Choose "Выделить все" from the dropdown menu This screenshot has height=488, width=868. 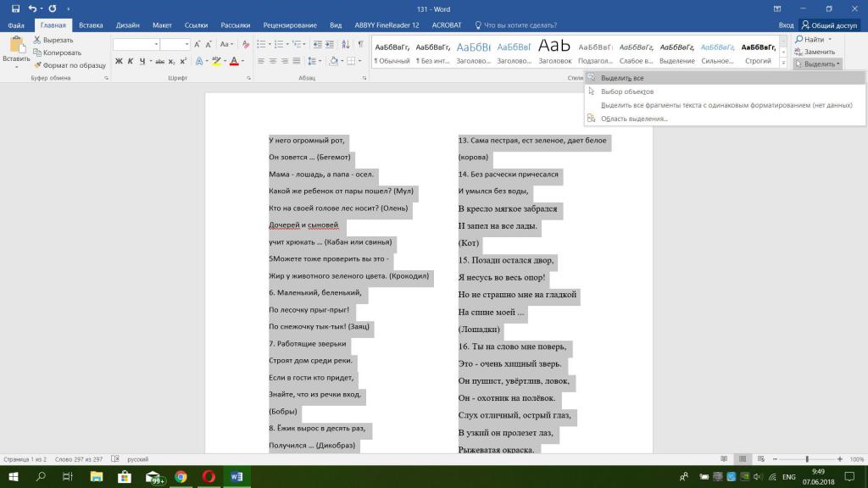pyautogui.click(x=622, y=78)
